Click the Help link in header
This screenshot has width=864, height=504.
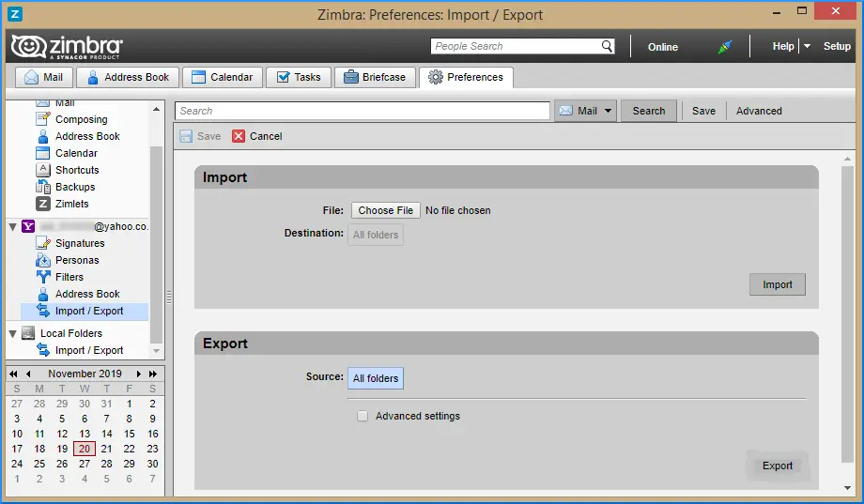(783, 46)
